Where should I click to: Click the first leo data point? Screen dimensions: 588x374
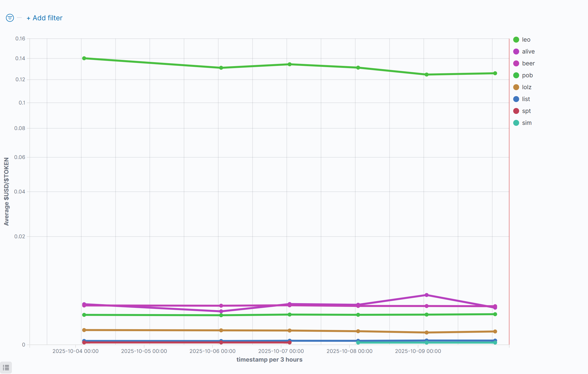click(84, 58)
